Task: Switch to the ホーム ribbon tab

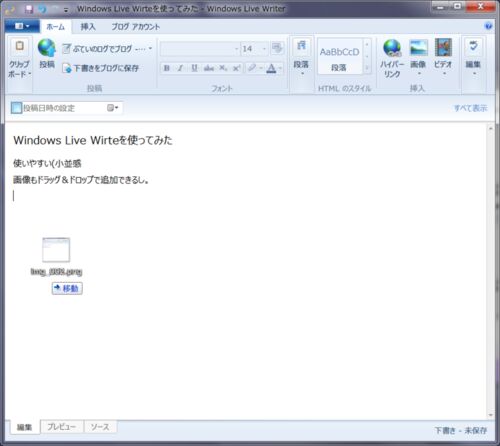Action: pos(55,27)
